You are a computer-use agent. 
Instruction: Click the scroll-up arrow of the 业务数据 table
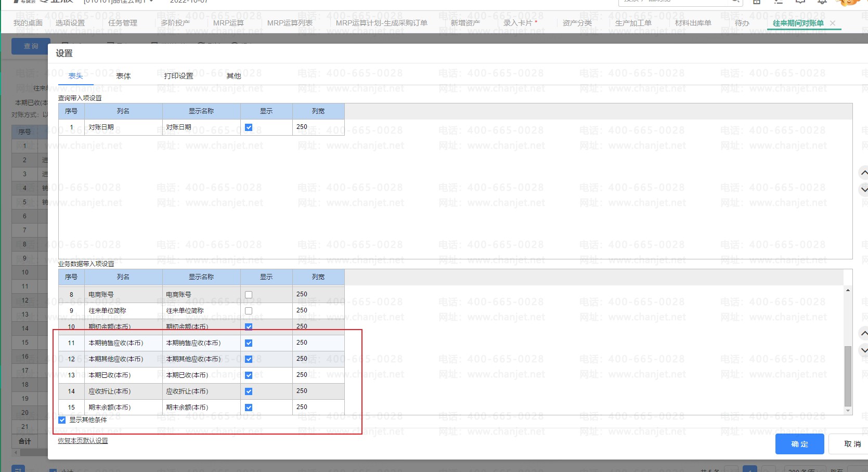click(x=848, y=290)
